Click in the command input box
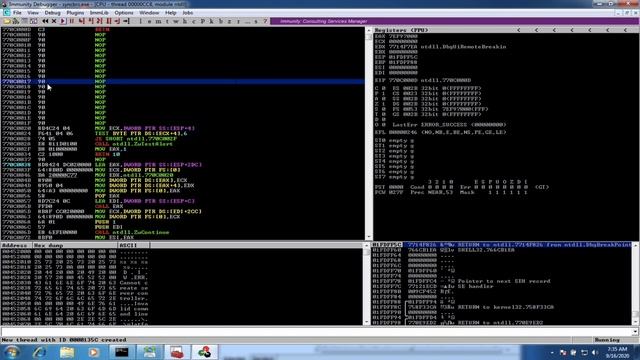Viewport: 640px width, 360px height. coord(316,331)
